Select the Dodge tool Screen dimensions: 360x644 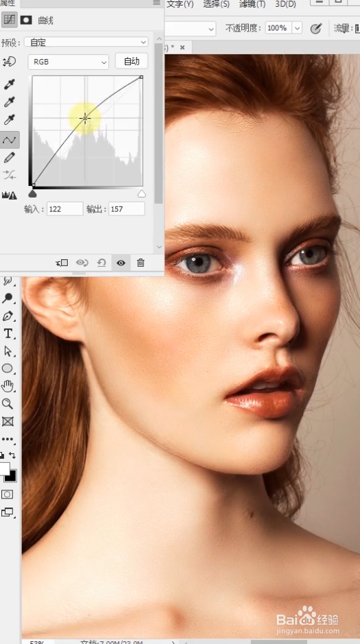coord(8,298)
